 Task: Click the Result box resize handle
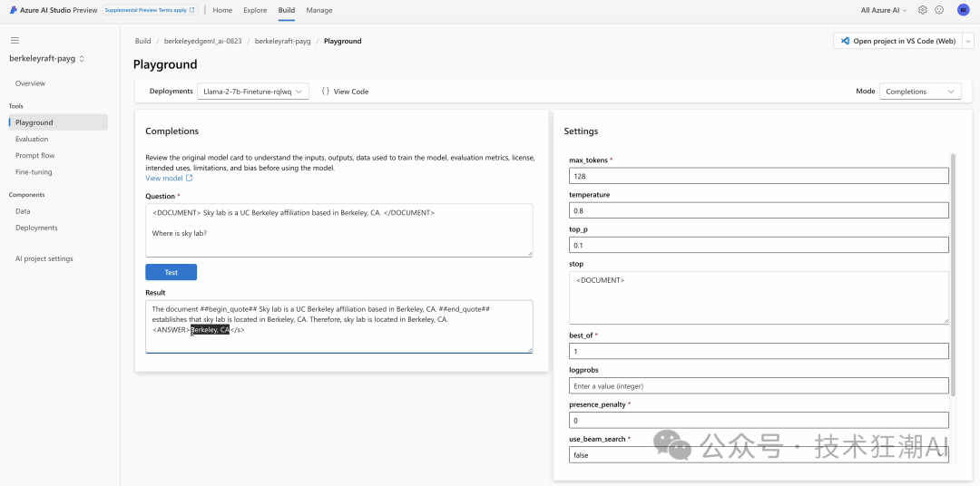click(x=529, y=349)
